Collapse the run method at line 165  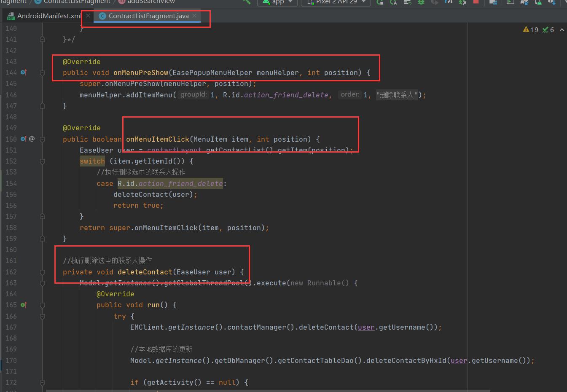42,305
